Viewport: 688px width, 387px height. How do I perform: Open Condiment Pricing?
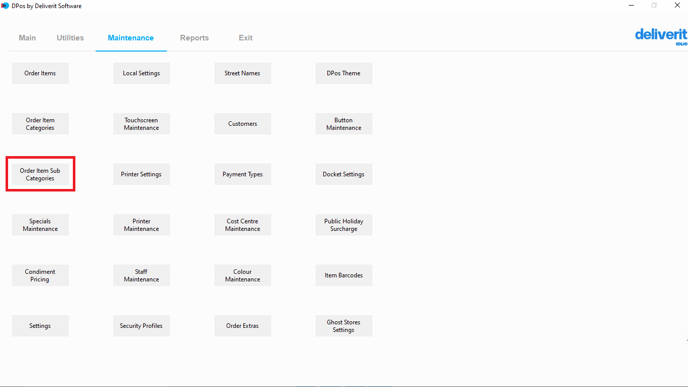click(x=40, y=275)
